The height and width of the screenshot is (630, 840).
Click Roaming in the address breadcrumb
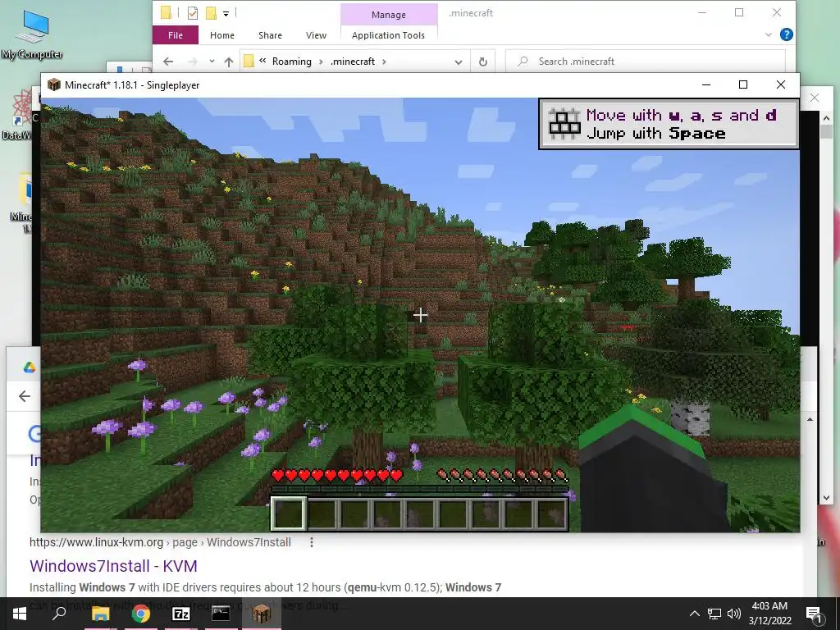coord(291,62)
